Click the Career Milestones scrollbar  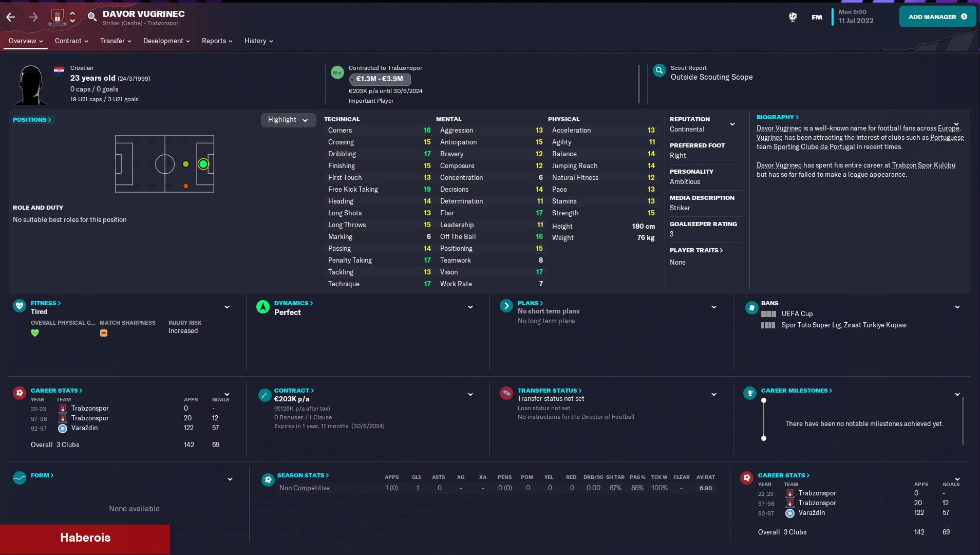coord(963,420)
